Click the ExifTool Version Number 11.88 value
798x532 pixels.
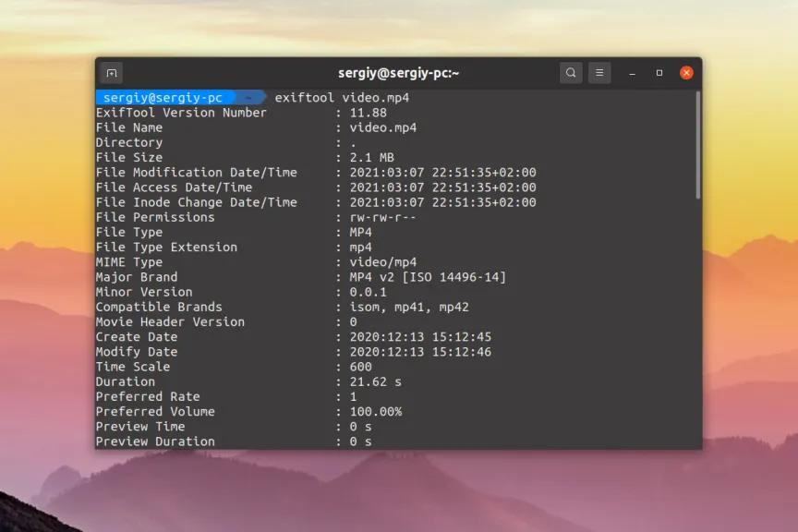[x=368, y=113]
